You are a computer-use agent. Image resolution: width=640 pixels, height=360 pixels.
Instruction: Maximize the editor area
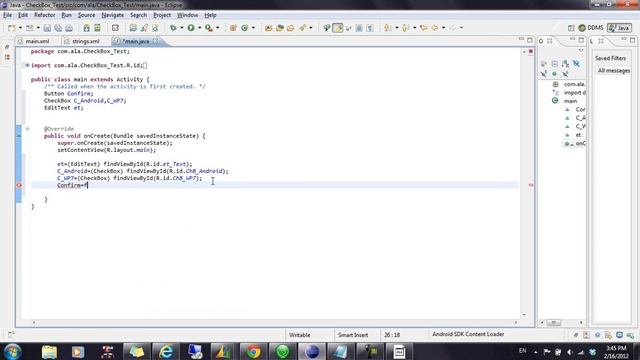coord(530,40)
